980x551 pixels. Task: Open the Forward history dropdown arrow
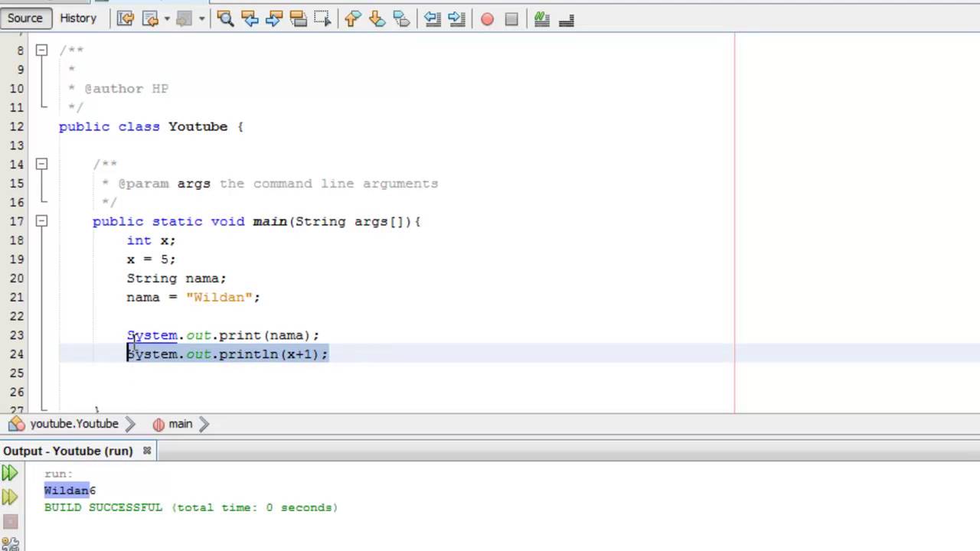coord(201,18)
